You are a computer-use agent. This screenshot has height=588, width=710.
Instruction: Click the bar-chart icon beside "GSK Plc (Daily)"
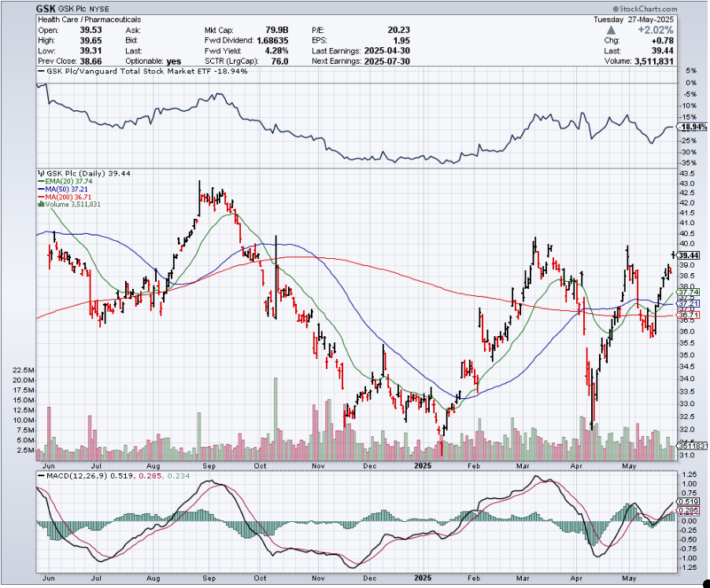[41, 173]
